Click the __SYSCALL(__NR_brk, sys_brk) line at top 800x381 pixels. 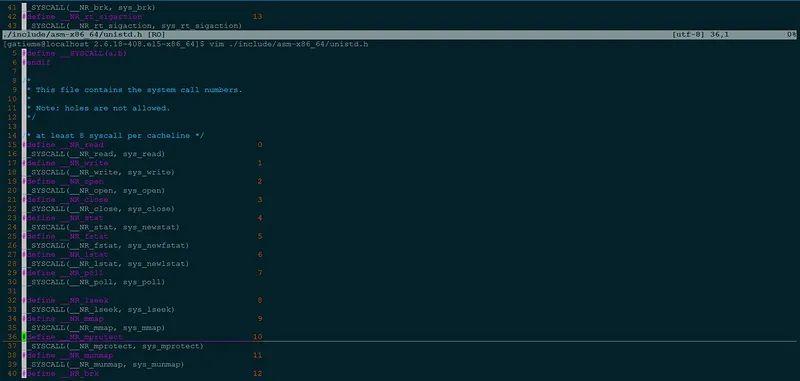point(91,8)
